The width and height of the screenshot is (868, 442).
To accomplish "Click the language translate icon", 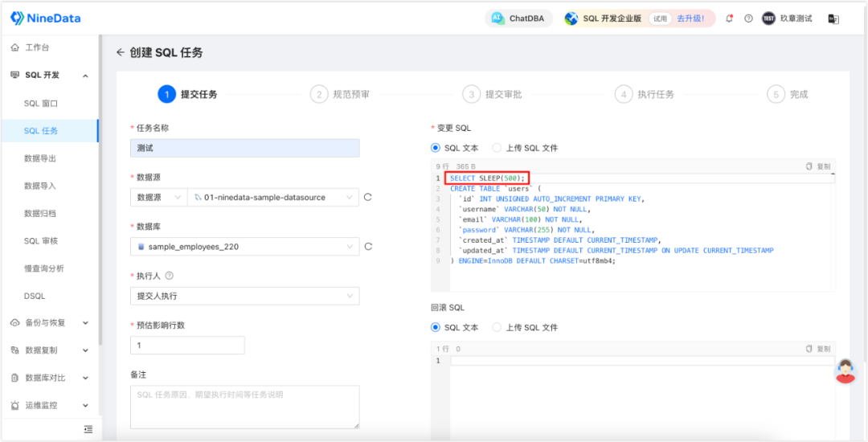I will pos(833,18).
